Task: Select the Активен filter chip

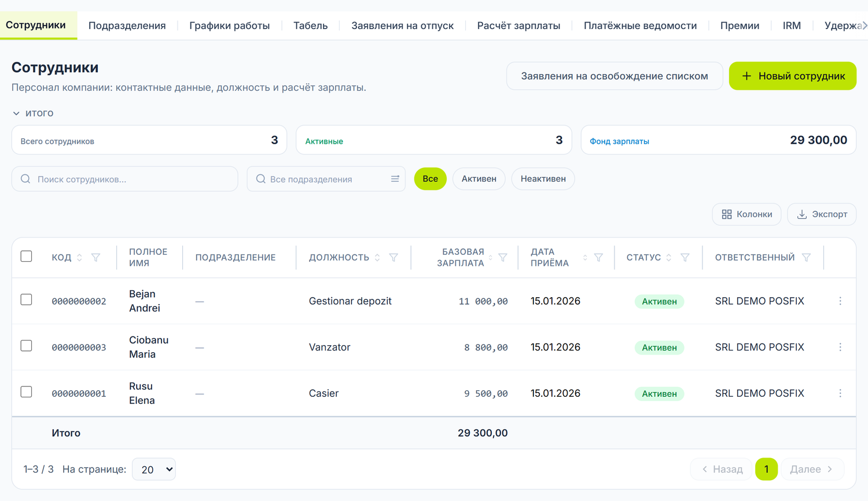Action: point(479,178)
